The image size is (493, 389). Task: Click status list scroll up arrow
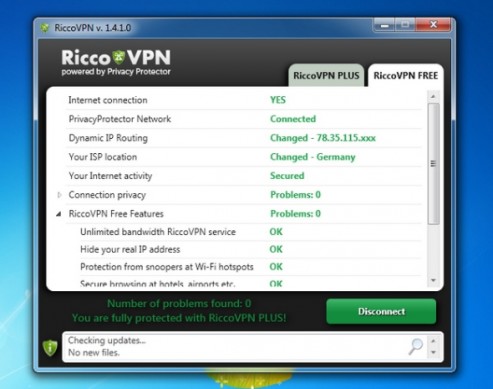433,97
